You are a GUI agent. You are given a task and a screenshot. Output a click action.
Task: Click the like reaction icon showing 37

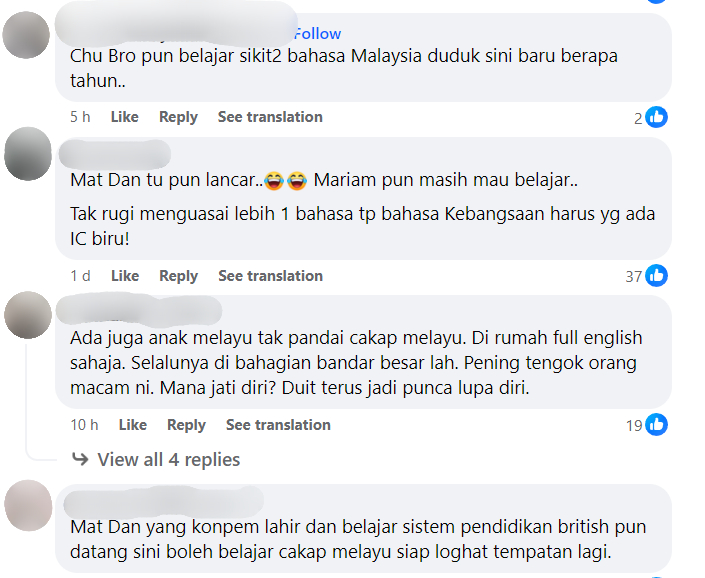click(x=657, y=276)
